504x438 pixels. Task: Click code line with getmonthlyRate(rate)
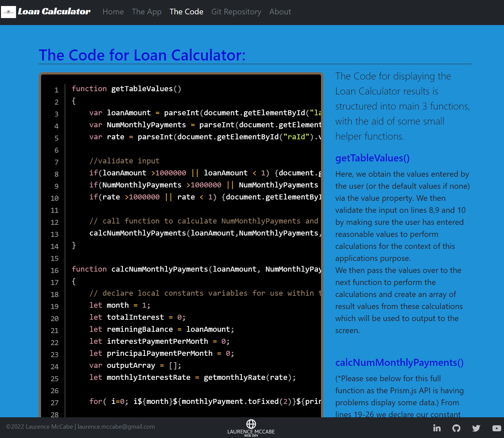tap(192, 378)
